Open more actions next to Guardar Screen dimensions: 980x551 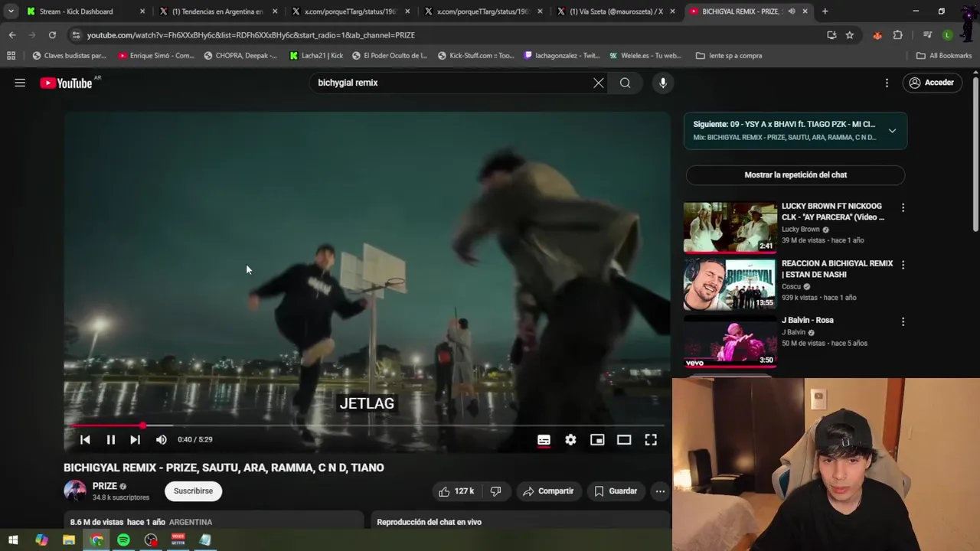(660, 491)
